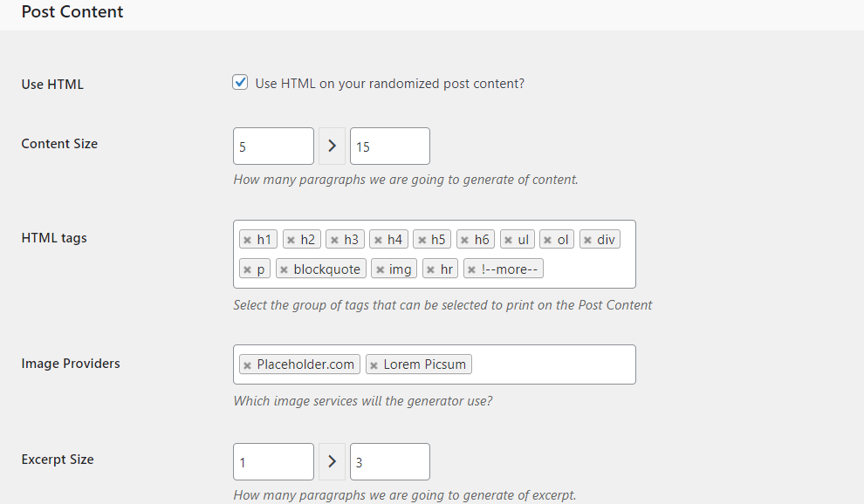
Task: Remove the Lorem Picsum image provider
Action: (374, 364)
